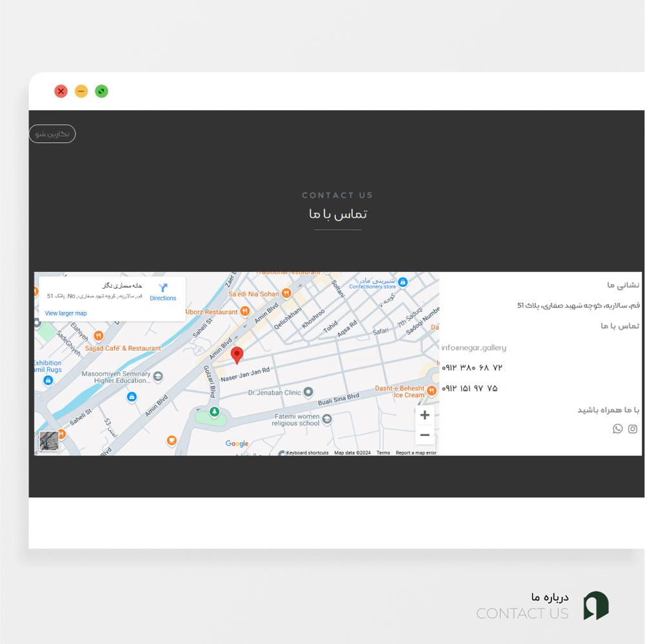645x644 pixels.
Task: Open the map Terms link
Action: coord(383,453)
